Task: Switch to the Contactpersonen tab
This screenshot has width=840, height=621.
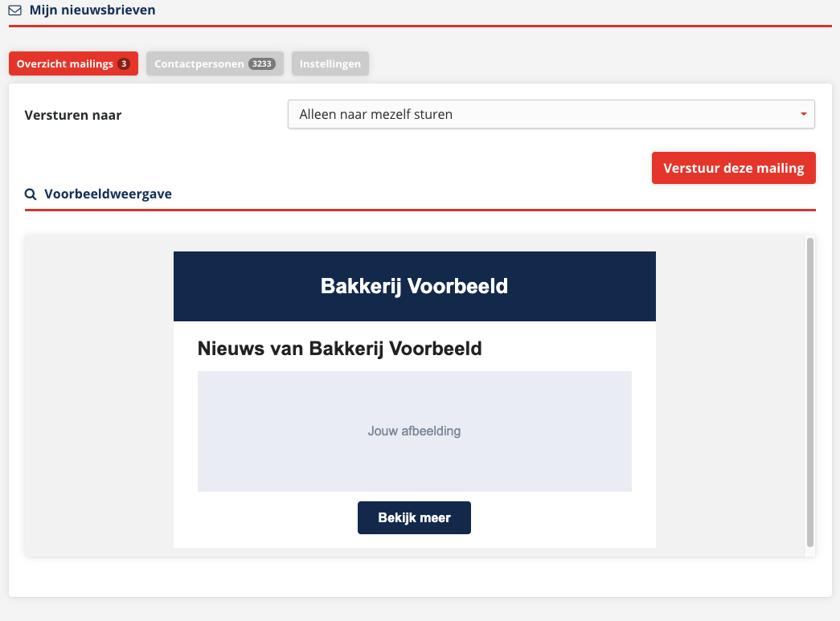Action: 215,63
